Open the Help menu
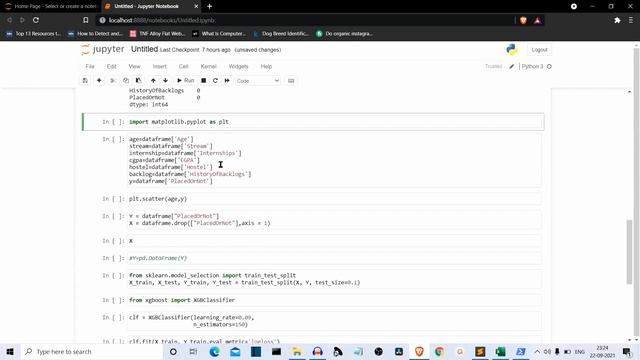The width and height of the screenshot is (640, 360). (x=266, y=67)
